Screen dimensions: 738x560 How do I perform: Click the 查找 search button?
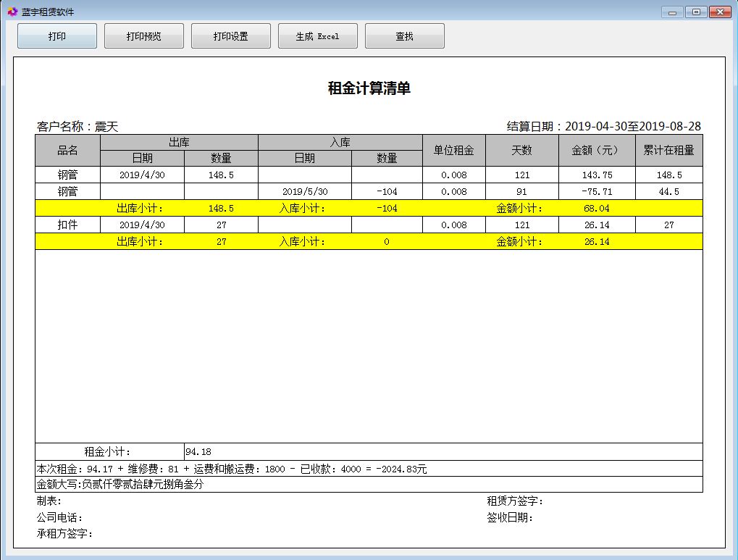click(x=404, y=36)
